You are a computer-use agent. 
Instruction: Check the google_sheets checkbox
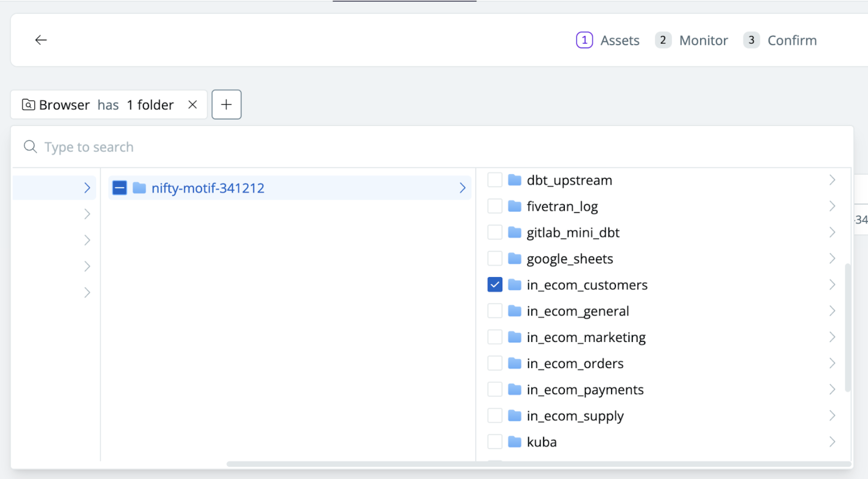(x=495, y=258)
